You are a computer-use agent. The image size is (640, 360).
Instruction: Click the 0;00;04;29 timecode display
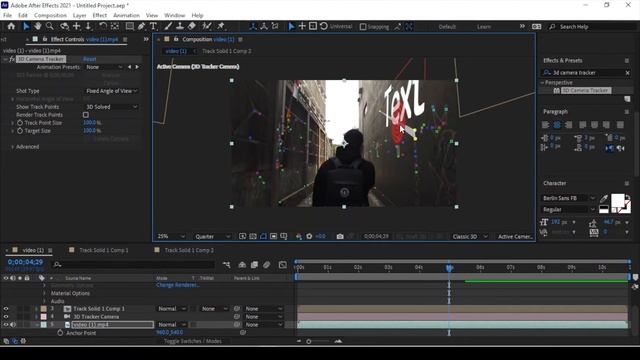pyautogui.click(x=25, y=262)
